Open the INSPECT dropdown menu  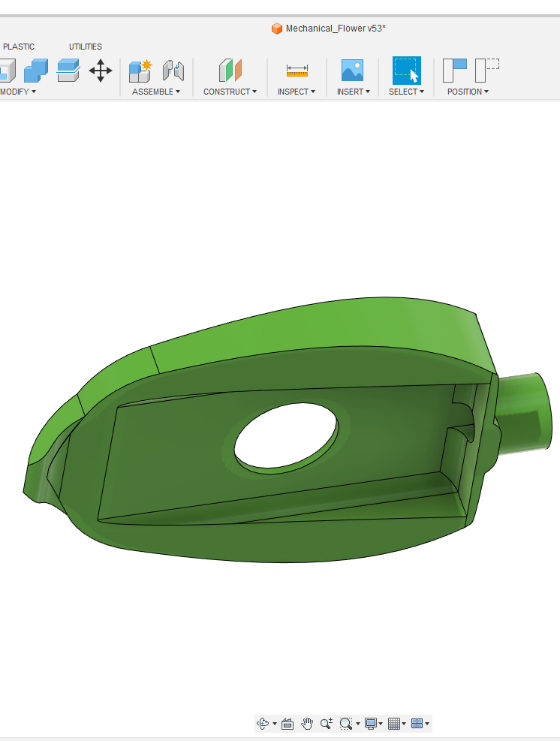(297, 92)
